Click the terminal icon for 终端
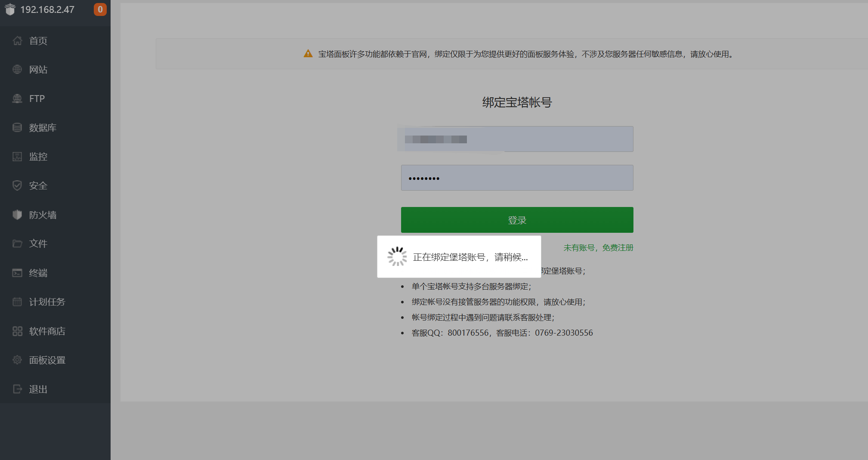868x460 pixels. pyautogui.click(x=17, y=273)
